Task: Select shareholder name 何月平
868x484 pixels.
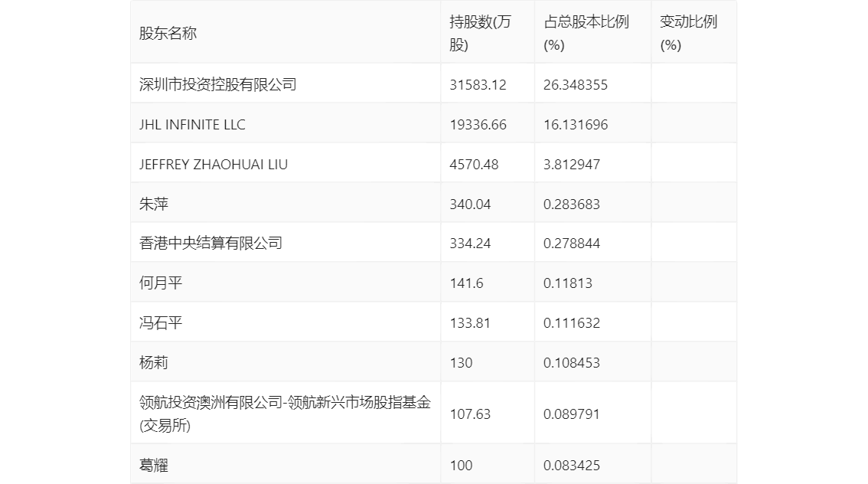Action: point(161,283)
